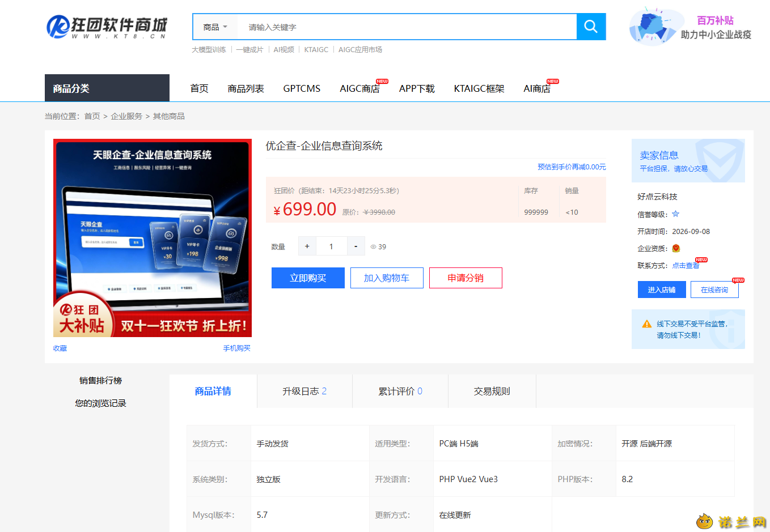This screenshot has width=770, height=532.
Task: Click 大模型训练 hot keyword link
Action: pos(209,50)
